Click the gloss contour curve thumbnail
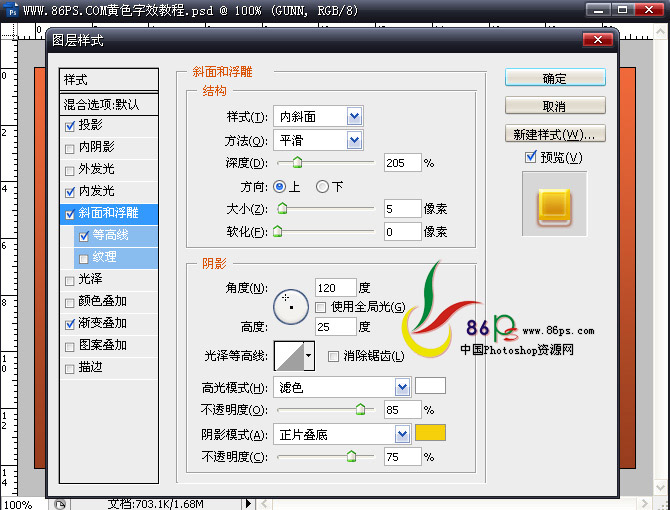Viewport: 670px width, 510px height. [289, 356]
